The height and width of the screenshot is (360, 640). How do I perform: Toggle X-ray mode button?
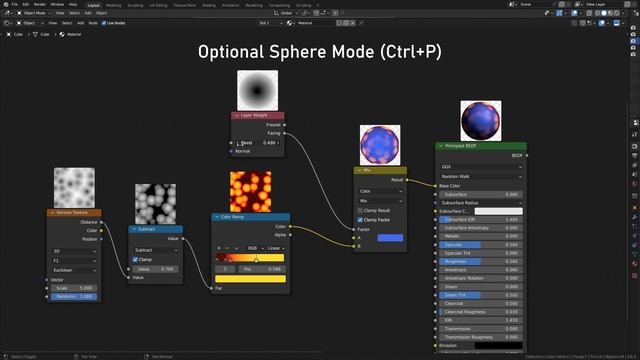tap(589, 13)
